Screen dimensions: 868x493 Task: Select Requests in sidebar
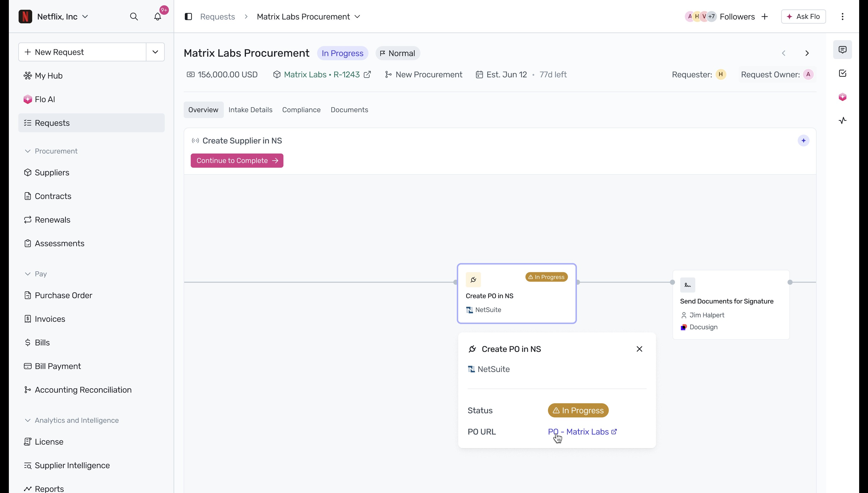pos(92,123)
